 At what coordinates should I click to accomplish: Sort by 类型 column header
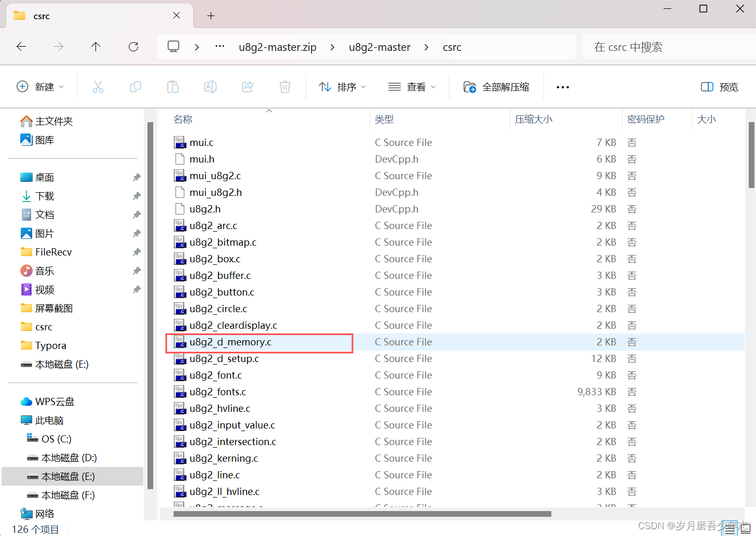[x=384, y=119]
